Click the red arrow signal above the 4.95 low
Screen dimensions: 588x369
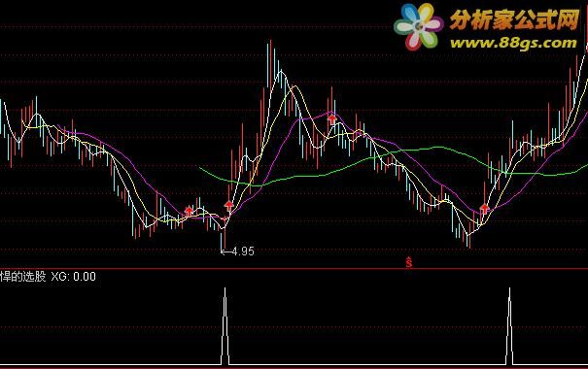pos(228,206)
